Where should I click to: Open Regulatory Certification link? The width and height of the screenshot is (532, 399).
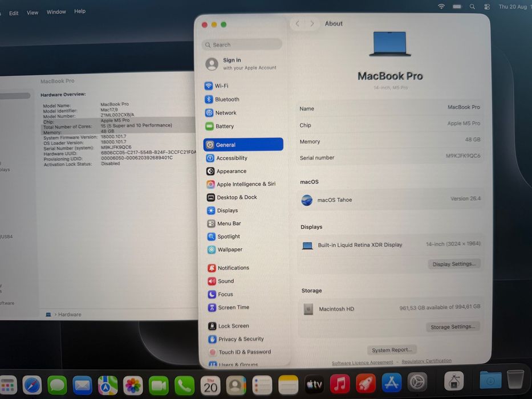427,361
